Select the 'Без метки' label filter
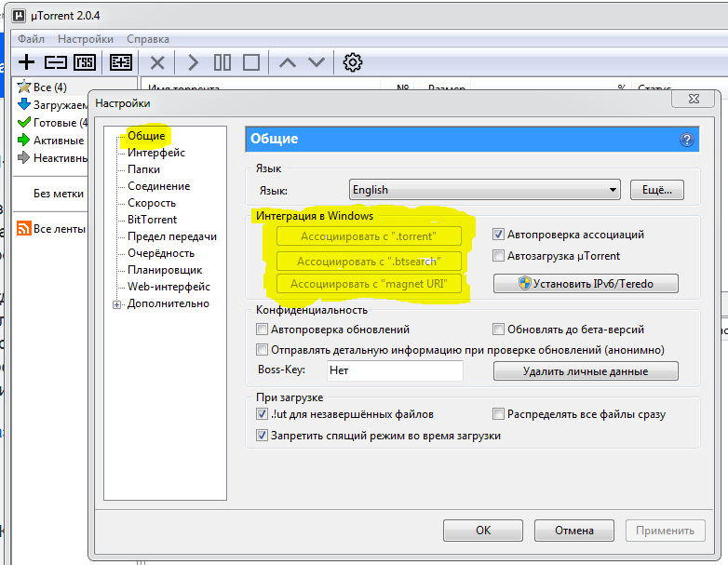728x565 pixels. 58,193
